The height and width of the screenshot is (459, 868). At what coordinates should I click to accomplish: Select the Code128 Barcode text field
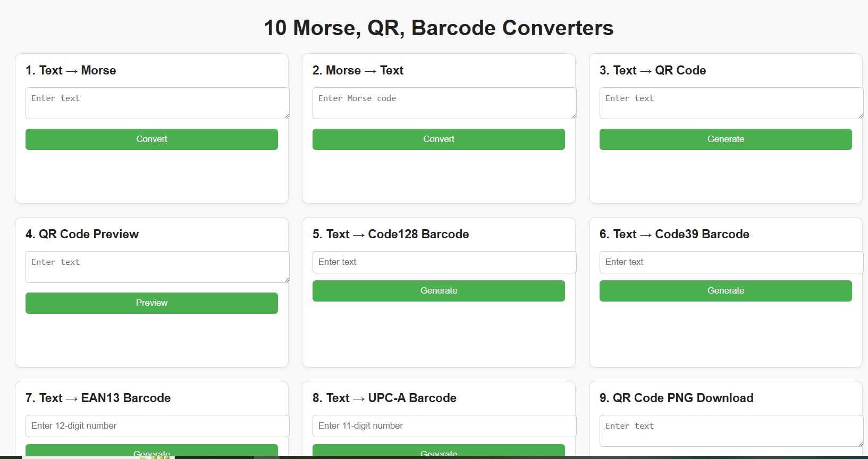click(444, 262)
